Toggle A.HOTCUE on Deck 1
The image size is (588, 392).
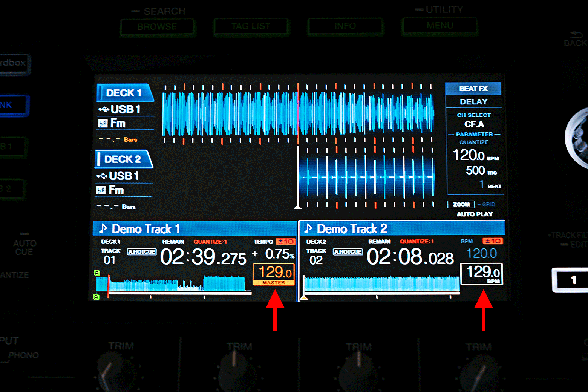coord(142,252)
